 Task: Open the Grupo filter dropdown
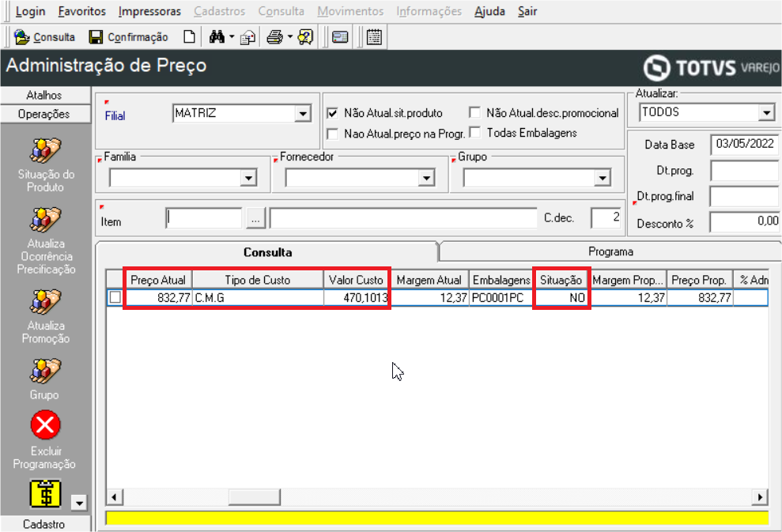(x=603, y=178)
